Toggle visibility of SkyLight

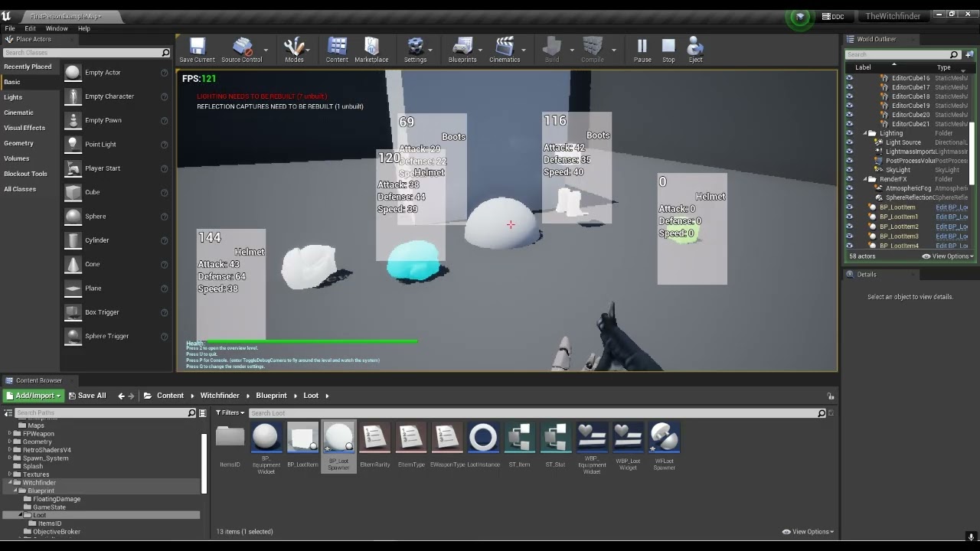point(849,170)
